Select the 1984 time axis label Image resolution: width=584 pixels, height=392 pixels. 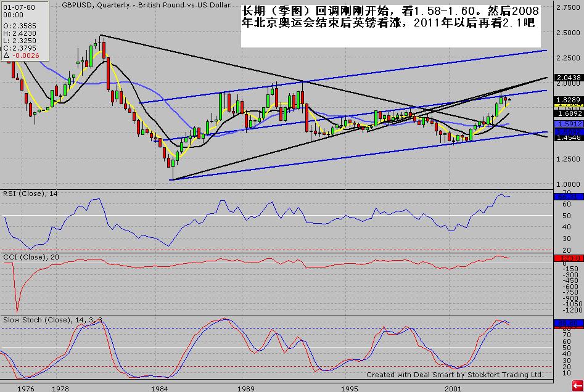click(x=160, y=389)
